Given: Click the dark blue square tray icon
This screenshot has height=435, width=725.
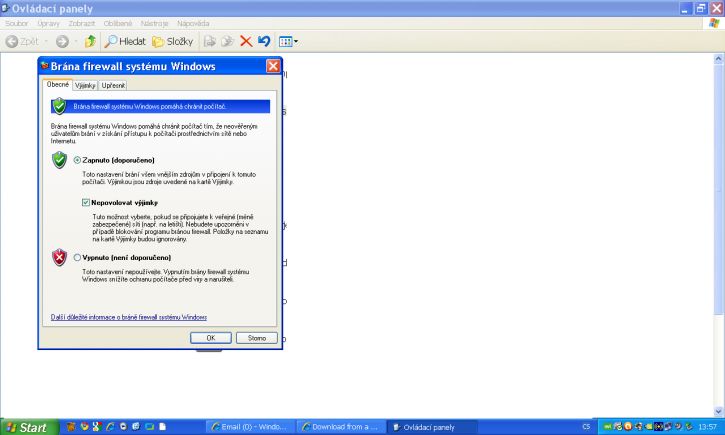Looking at the screenshot, I should 658,427.
